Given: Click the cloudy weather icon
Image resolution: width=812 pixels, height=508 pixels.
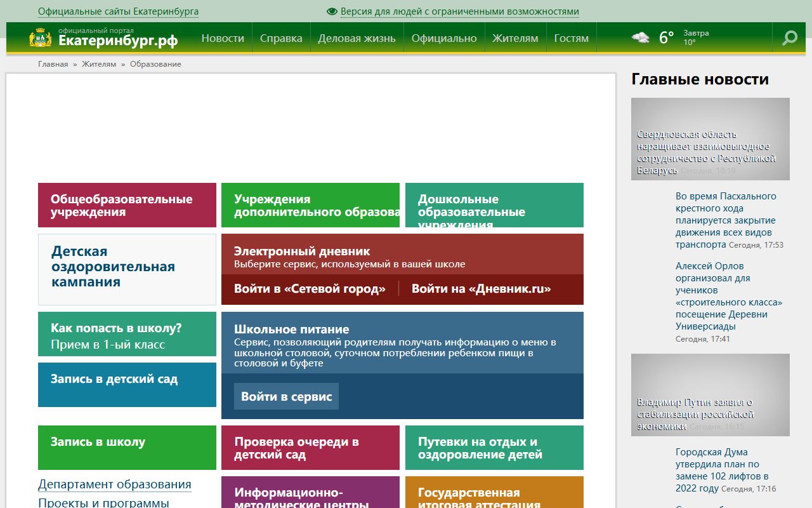Looking at the screenshot, I should coord(641,37).
